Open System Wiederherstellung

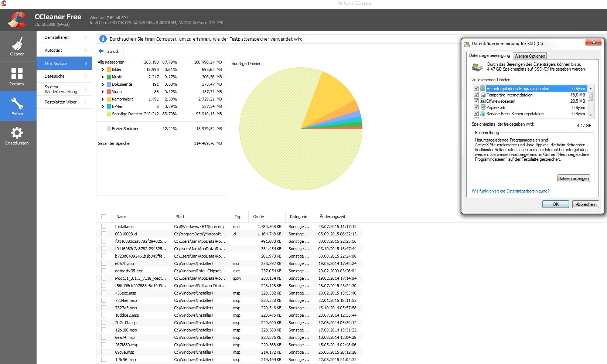(x=64, y=89)
